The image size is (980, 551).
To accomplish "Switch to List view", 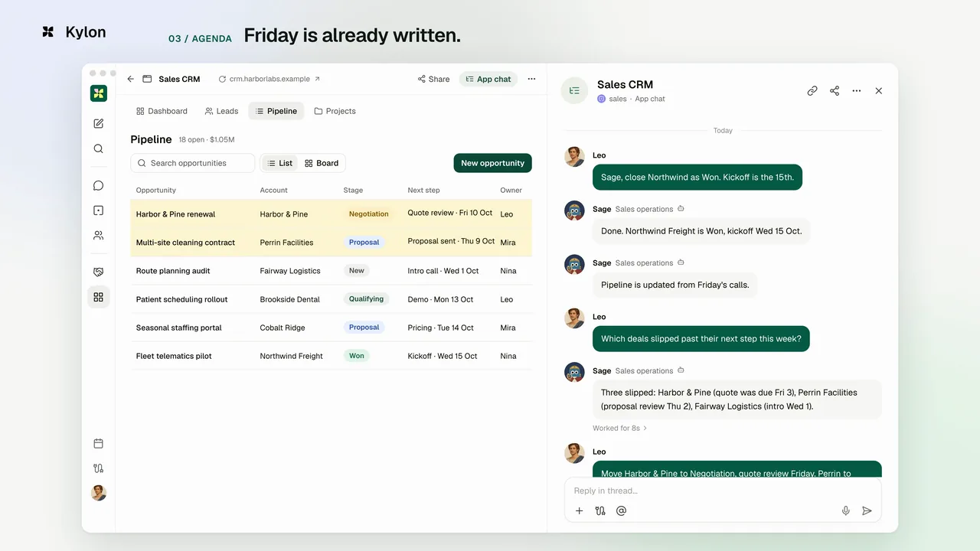I will click(279, 163).
